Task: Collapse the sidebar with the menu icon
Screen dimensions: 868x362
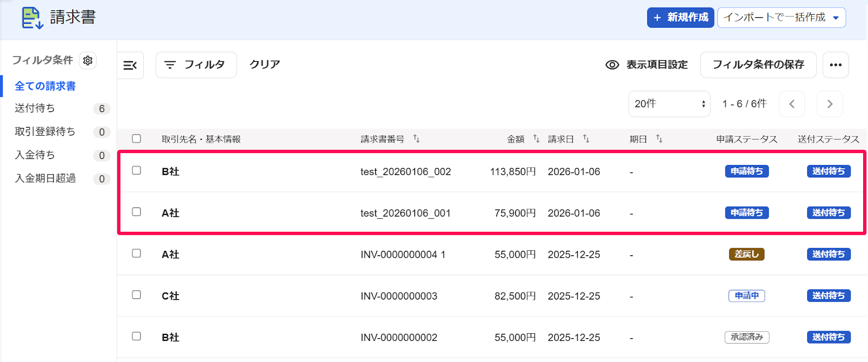Action: pyautogui.click(x=130, y=66)
